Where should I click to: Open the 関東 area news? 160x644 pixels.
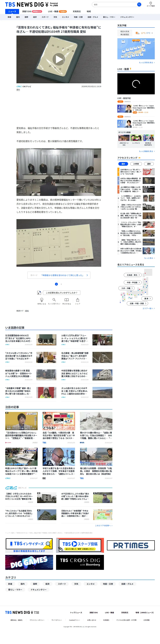[147, 299]
